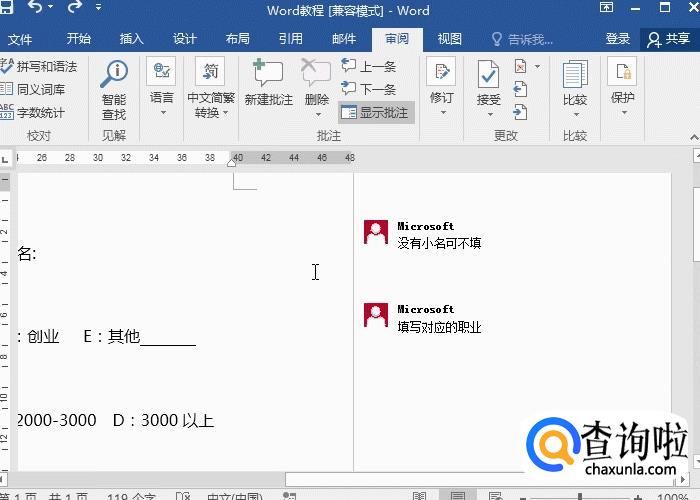Screen dimensions: 700x500
Task: Select the comment 填写对应的职业
Action: click(x=439, y=327)
